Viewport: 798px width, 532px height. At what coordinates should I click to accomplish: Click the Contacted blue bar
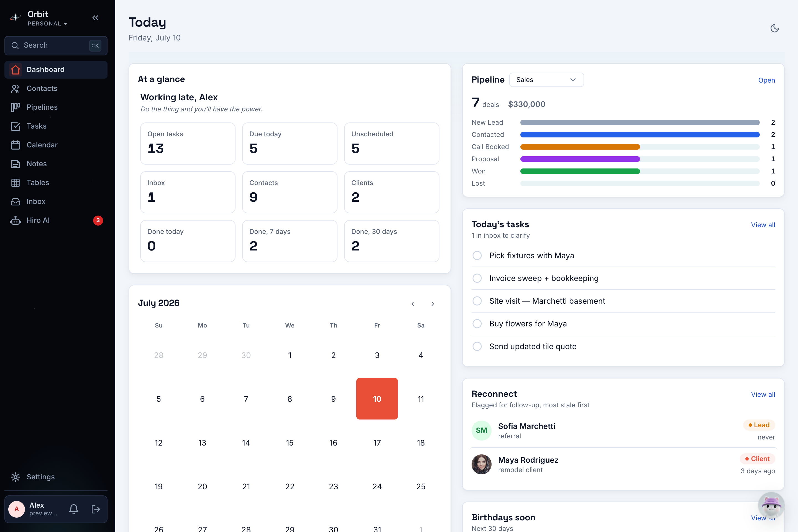640,135
